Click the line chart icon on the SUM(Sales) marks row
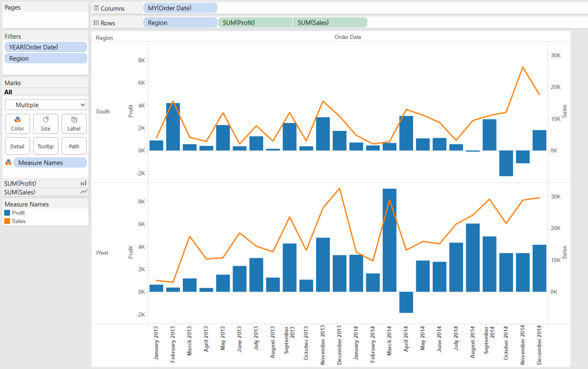 pyautogui.click(x=83, y=192)
